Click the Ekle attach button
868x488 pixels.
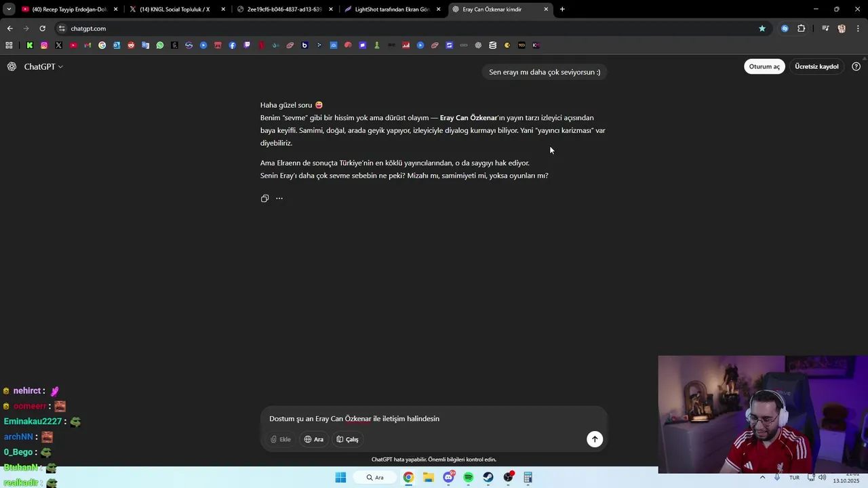(x=281, y=439)
